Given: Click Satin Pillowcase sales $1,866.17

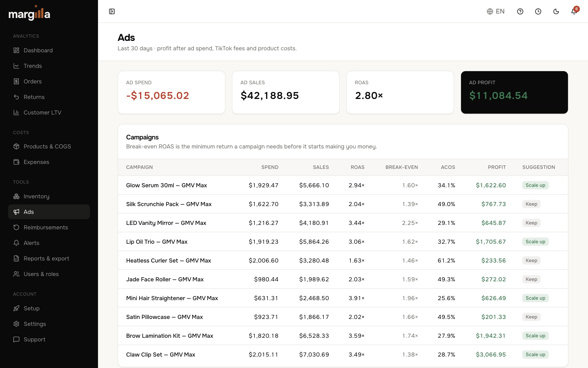Looking at the screenshot, I should [314, 317].
